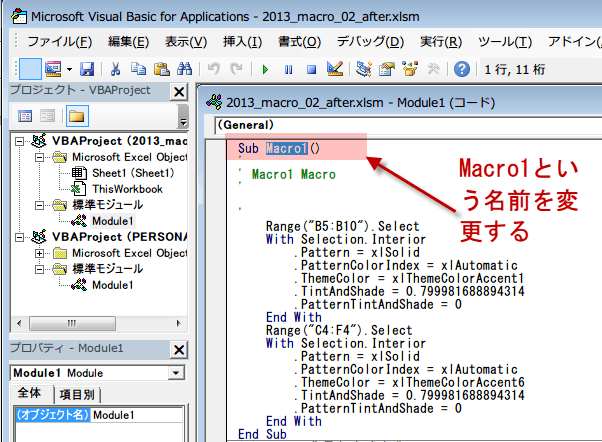Image resolution: width=602 pixels, height=442 pixels.
Task: Open the Object Browser toolbar icon
Action: 410,69
